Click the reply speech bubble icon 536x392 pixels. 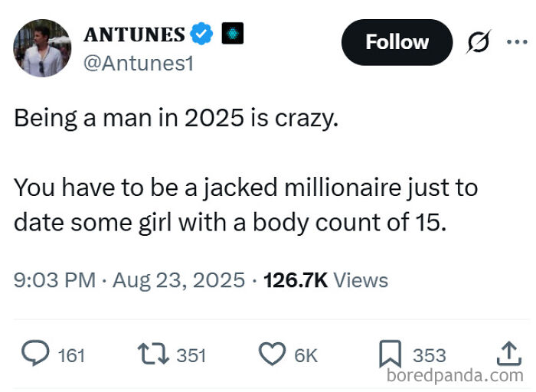[34, 354]
